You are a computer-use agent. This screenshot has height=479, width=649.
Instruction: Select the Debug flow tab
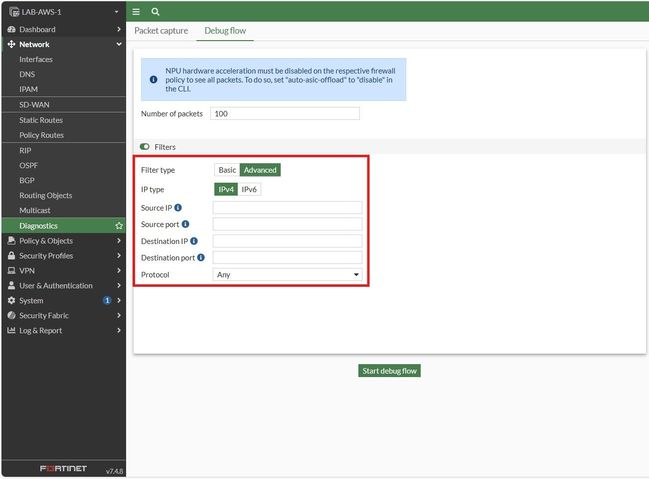pos(225,31)
